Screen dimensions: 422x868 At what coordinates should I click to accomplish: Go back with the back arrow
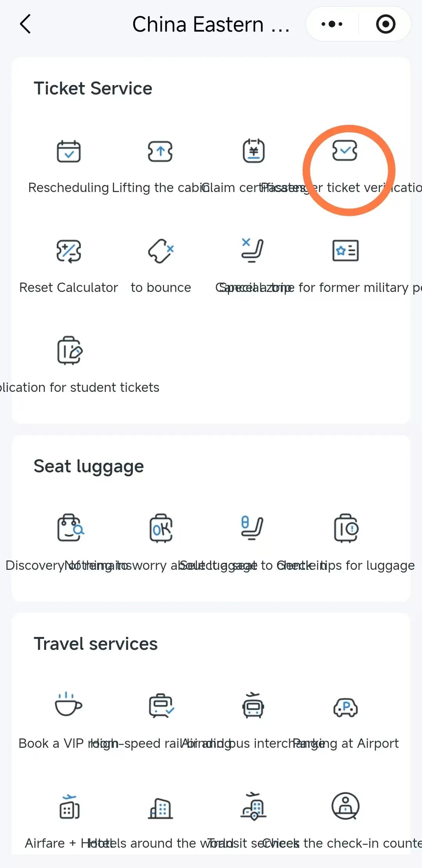(25, 24)
